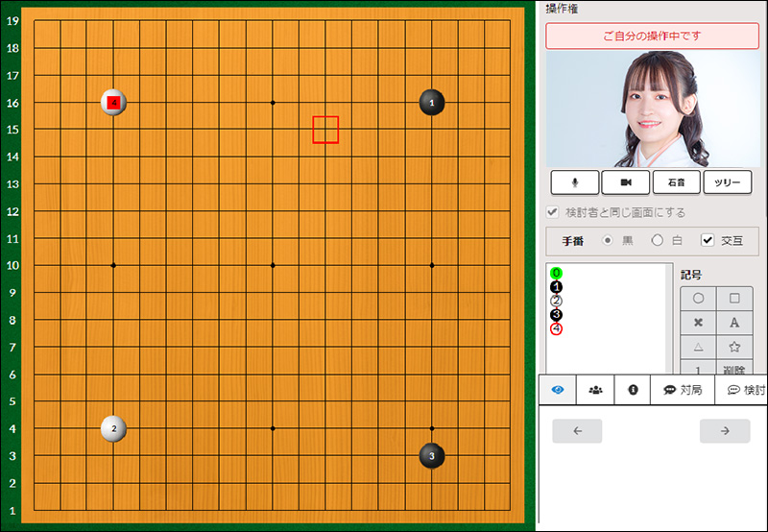Open the participants group tab
Screen dimensions: 768x532
tap(595, 390)
